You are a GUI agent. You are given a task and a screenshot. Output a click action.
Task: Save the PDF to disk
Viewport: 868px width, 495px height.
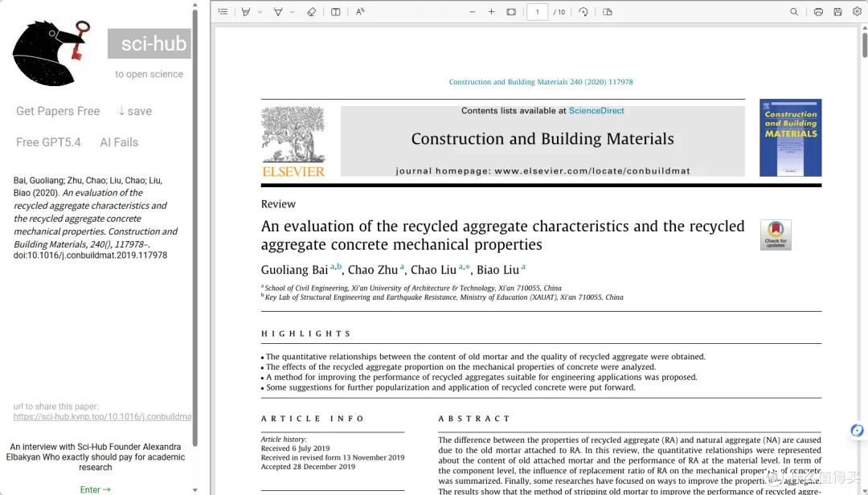(837, 11)
